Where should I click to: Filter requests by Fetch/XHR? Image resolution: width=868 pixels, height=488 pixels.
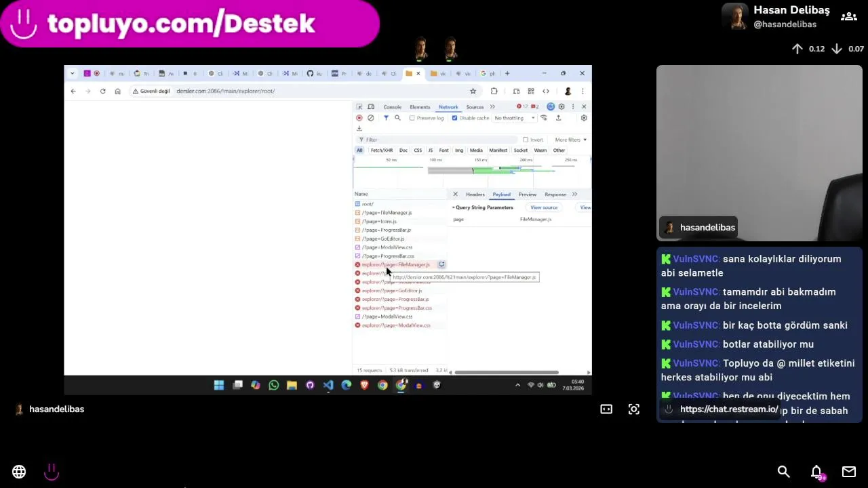(x=382, y=150)
